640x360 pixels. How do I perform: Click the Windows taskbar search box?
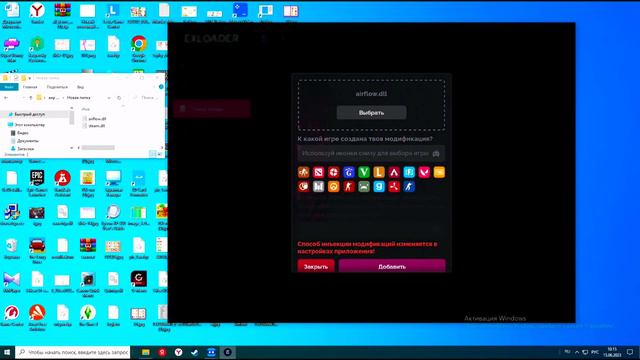pyautogui.click(x=73, y=352)
